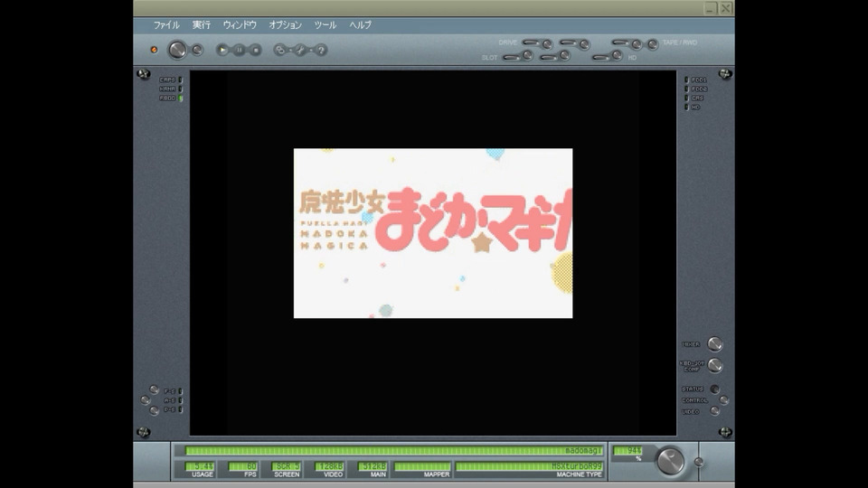
Task: Close the emulator window
Action: click(726, 8)
